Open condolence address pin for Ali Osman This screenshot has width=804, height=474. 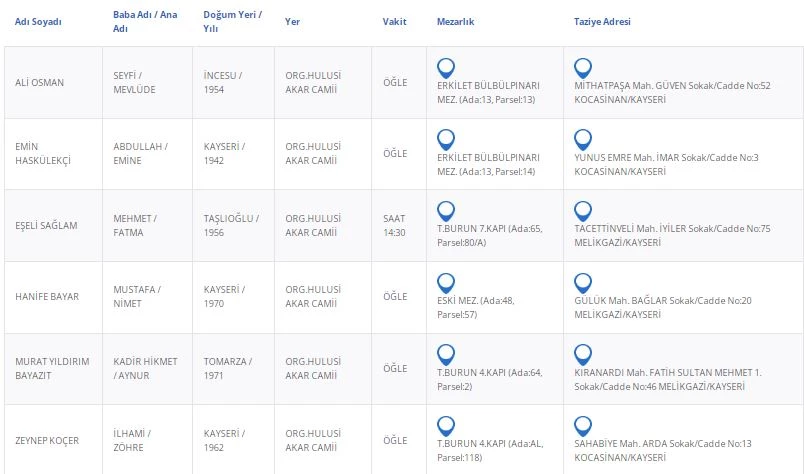tap(583, 69)
